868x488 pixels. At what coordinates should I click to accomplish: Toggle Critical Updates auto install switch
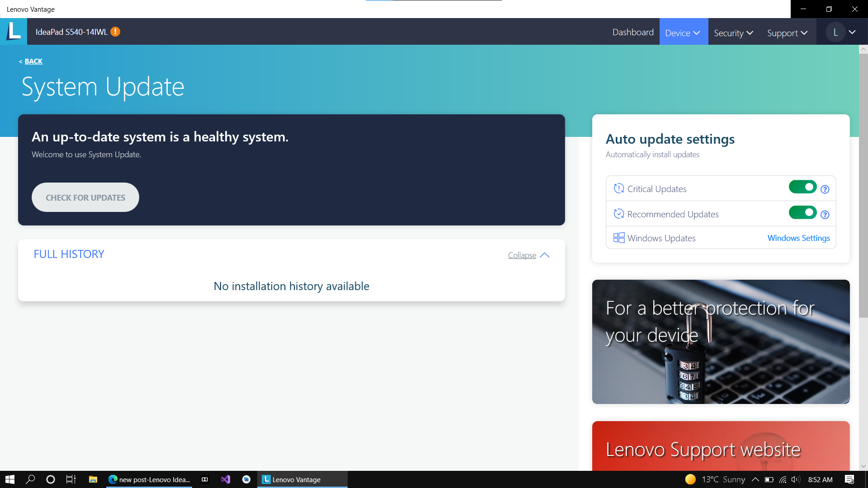803,187
